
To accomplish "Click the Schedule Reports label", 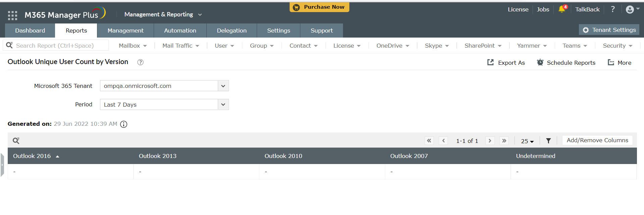I will [x=571, y=63].
